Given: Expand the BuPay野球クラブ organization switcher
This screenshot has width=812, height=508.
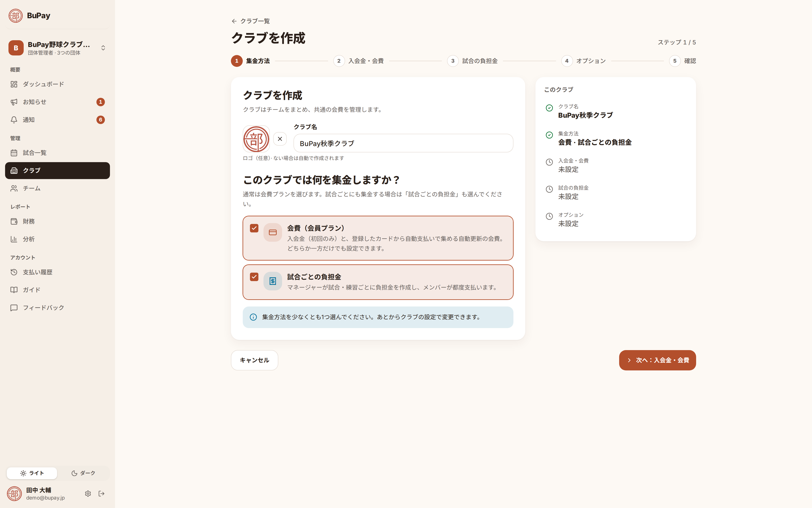Looking at the screenshot, I should click(57, 48).
